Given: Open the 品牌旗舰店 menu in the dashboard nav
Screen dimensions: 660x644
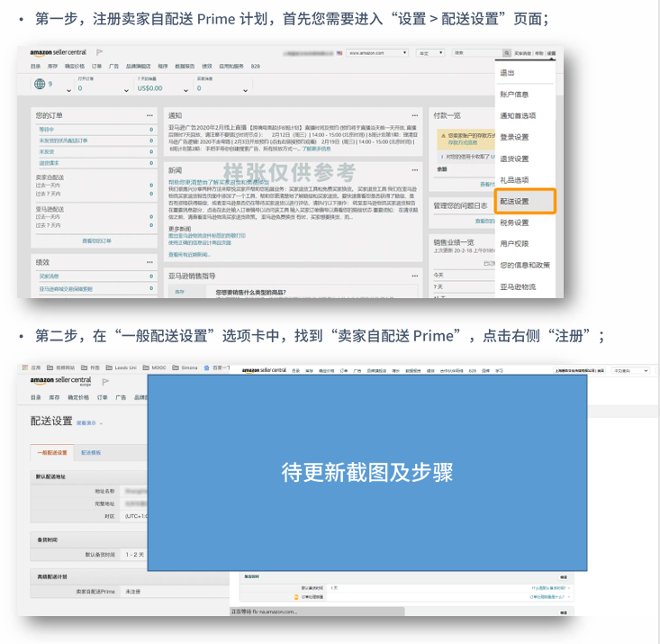Looking at the screenshot, I should pyautogui.click(x=138, y=66).
